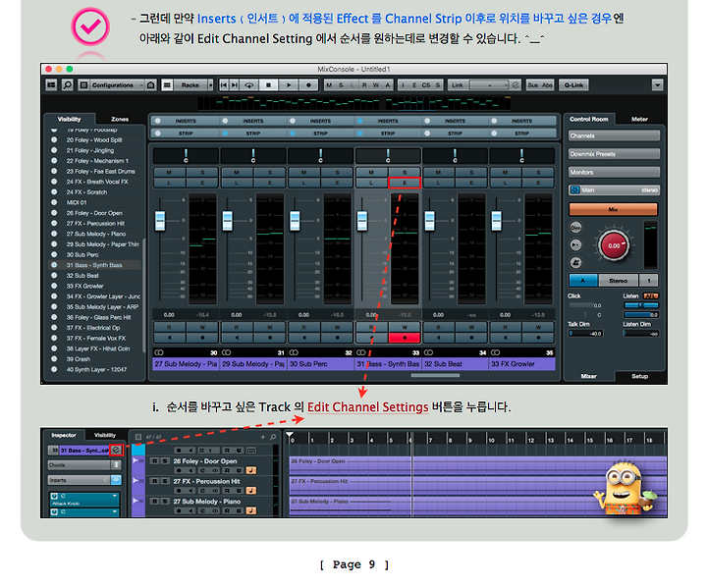Expand INSERTS rack on first channel
707x588 pixels.
(186, 121)
